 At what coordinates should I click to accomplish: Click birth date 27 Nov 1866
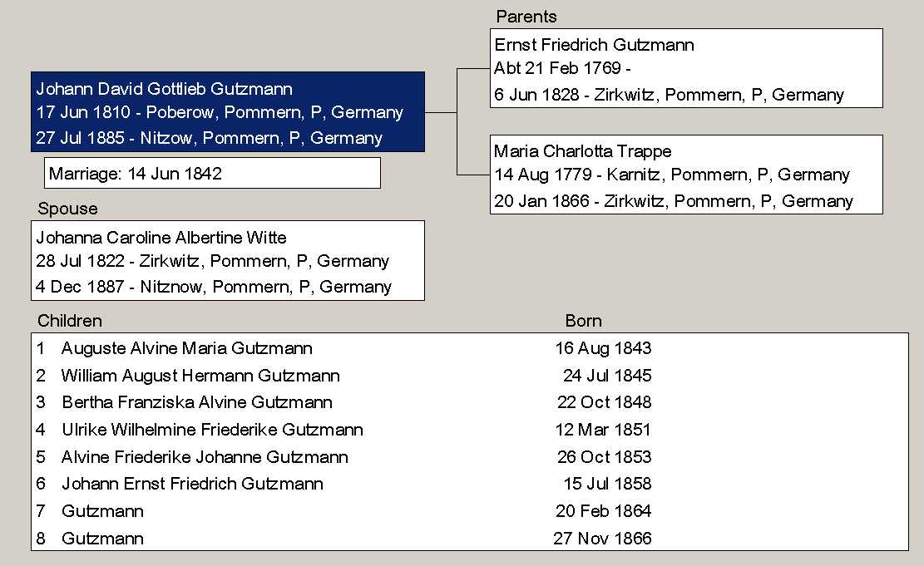click(x=602, y=539)
